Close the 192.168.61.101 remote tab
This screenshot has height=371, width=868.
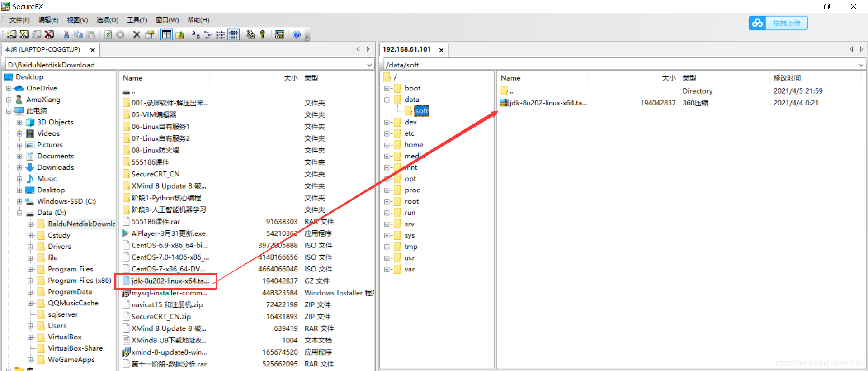pos(441,50)
